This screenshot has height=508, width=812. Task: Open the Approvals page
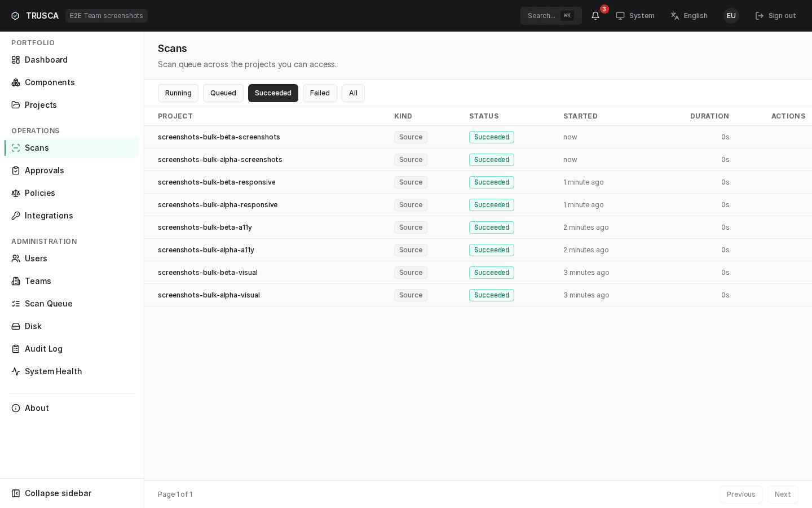pyautogui.click(x=72, y=170)
